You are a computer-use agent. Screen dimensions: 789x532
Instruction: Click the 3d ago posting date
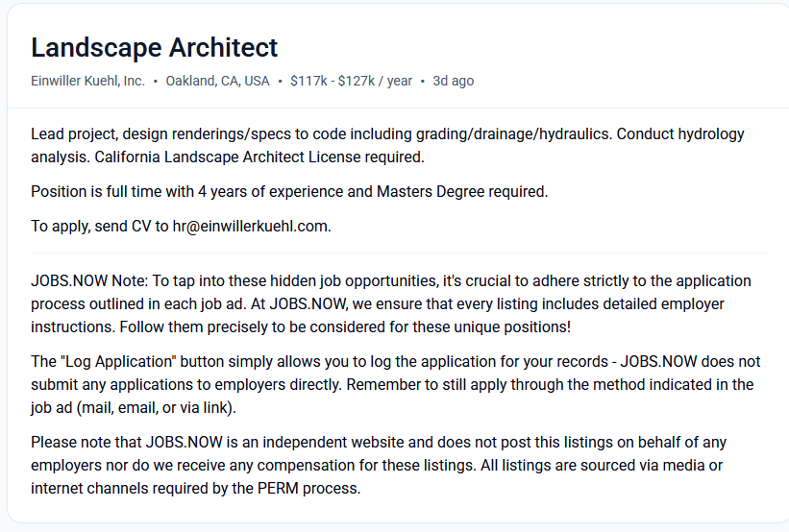pos(453,81)
